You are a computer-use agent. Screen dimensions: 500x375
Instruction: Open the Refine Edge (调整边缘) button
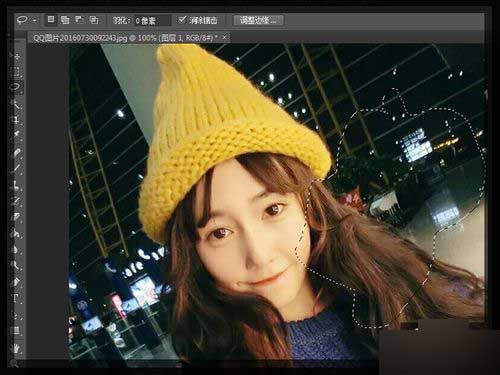click(258, 20)
